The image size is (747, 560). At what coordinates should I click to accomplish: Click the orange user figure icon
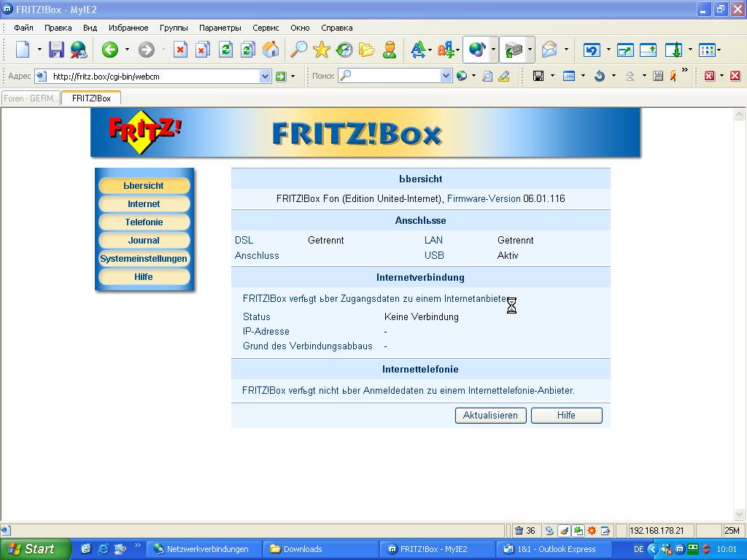tap(390, 50)
